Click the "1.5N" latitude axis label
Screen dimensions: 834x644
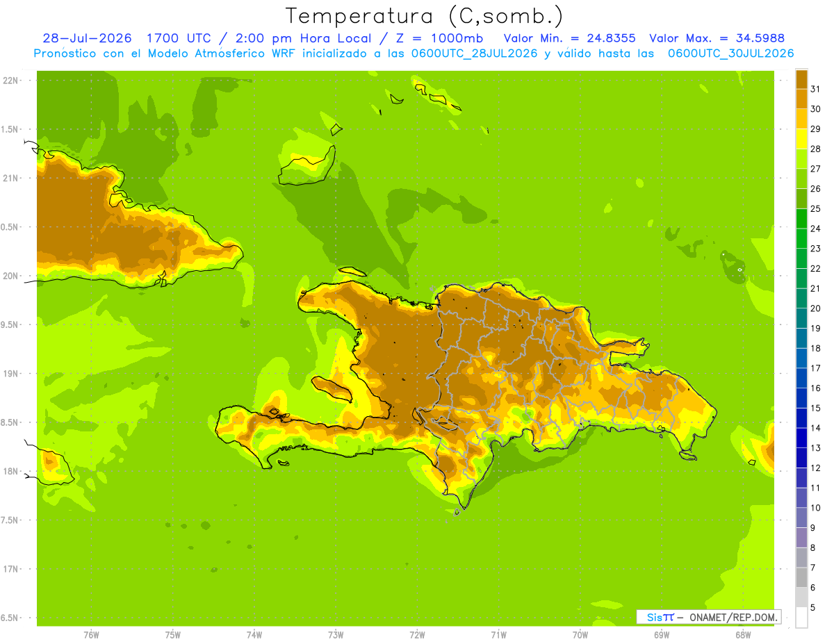coord(10,129)
